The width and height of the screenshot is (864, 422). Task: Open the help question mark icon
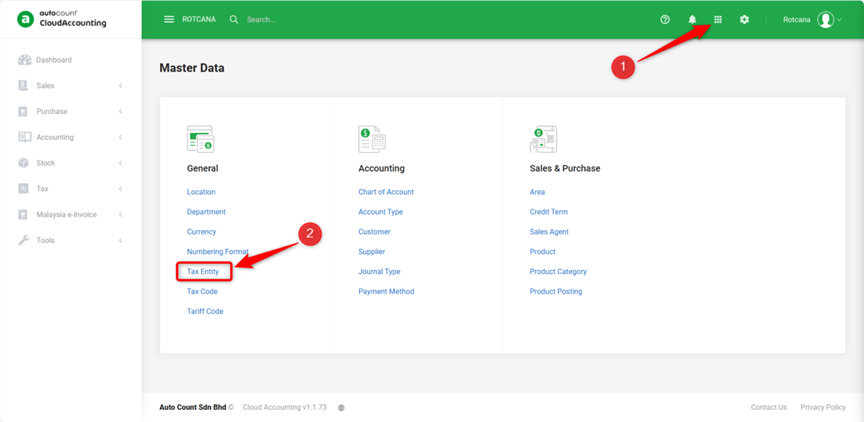(665, 19)
